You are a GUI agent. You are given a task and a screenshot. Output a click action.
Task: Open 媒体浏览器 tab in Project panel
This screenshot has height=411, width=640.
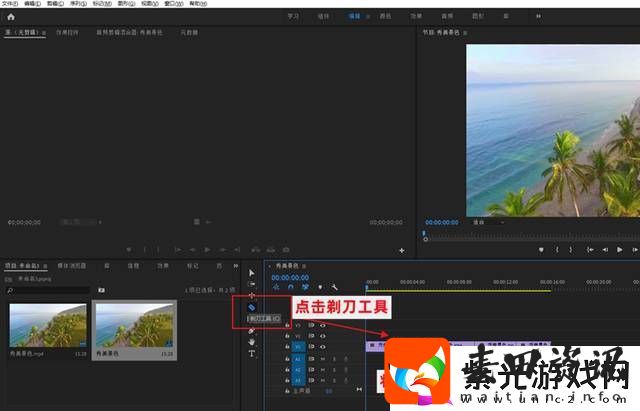click(71, 266)
